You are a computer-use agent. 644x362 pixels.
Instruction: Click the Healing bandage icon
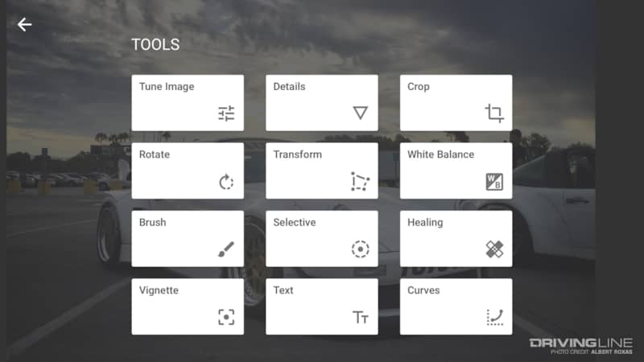(494, 249)
